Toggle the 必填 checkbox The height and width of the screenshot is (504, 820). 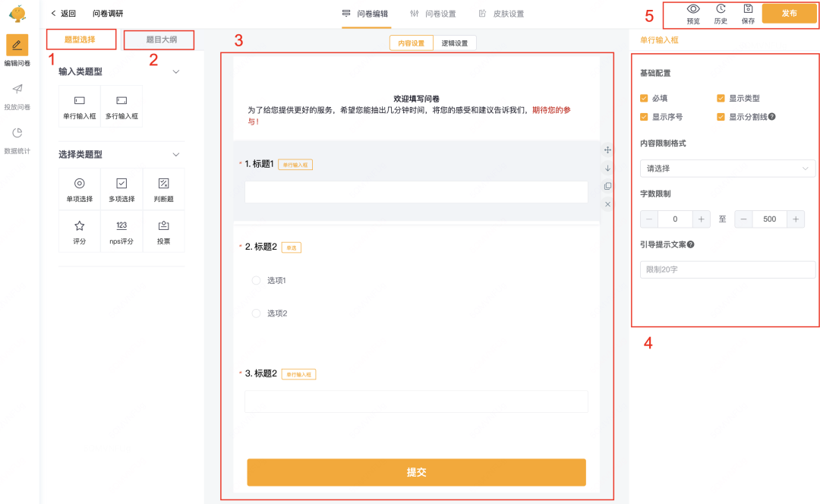[644, 98]
